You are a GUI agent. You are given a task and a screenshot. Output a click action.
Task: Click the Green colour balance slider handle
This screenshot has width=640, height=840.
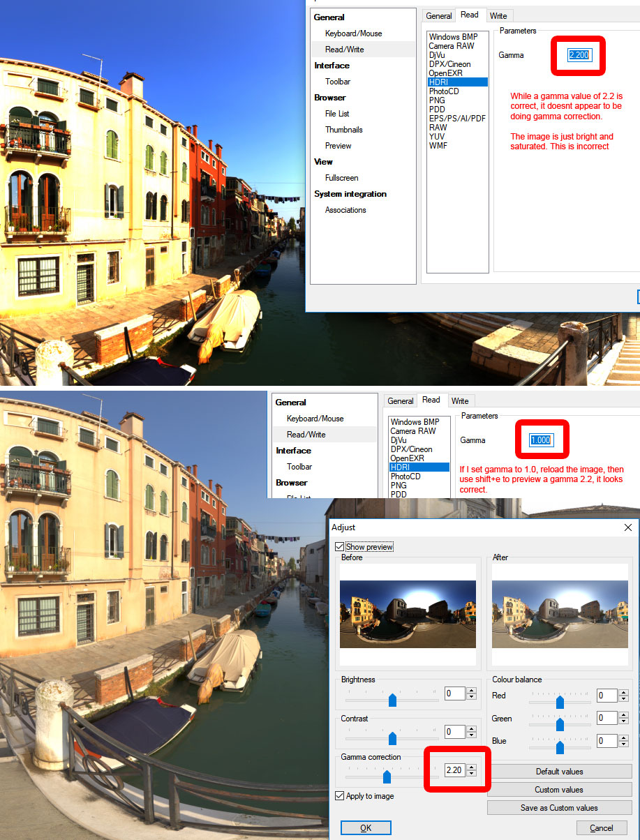(560, 724)
